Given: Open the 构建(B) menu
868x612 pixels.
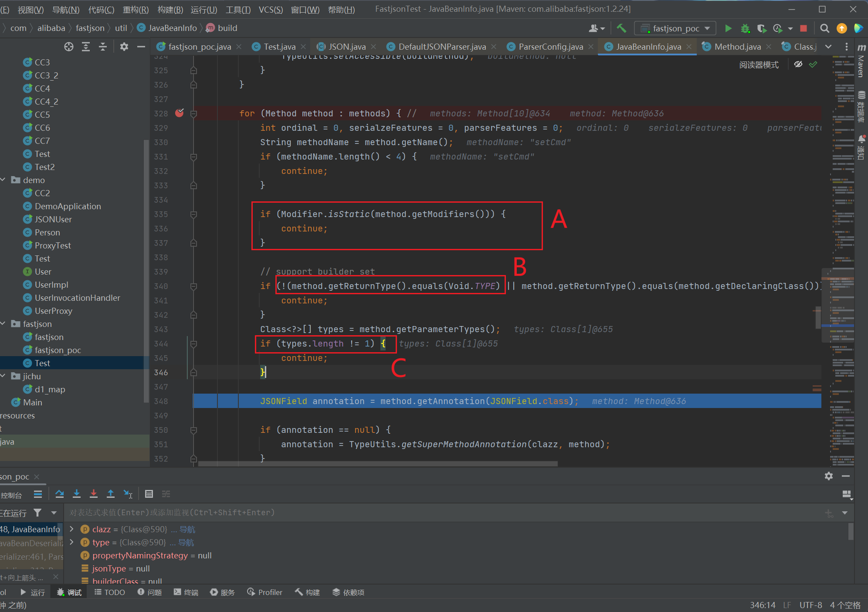Looking at the screenshot, I should point(170,9).
